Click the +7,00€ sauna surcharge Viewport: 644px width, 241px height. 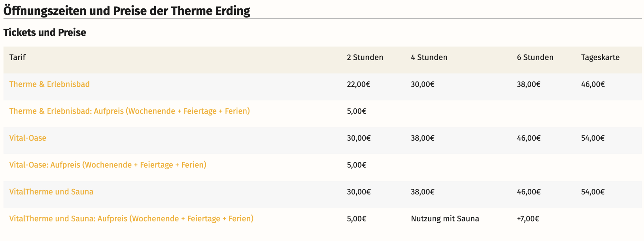(x=528, y=219)
